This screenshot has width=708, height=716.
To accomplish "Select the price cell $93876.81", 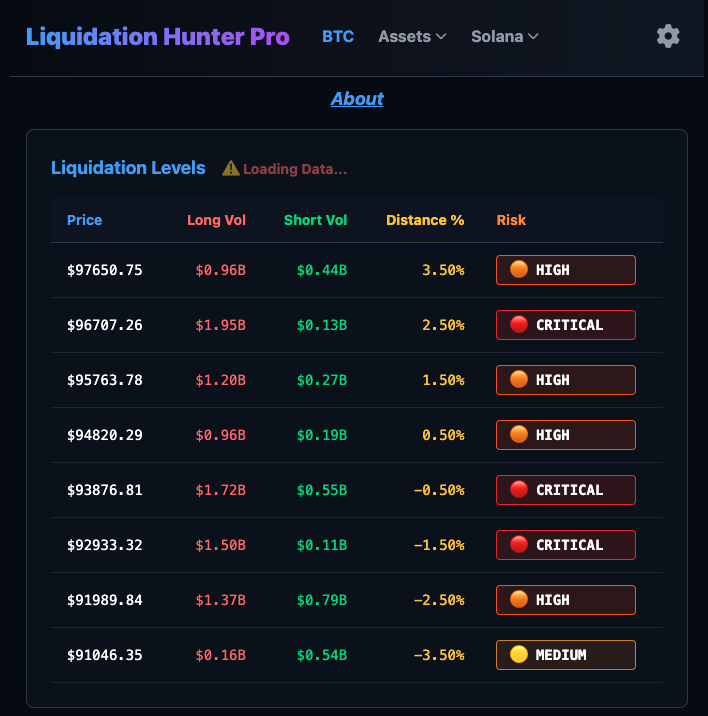I will 105,490.
